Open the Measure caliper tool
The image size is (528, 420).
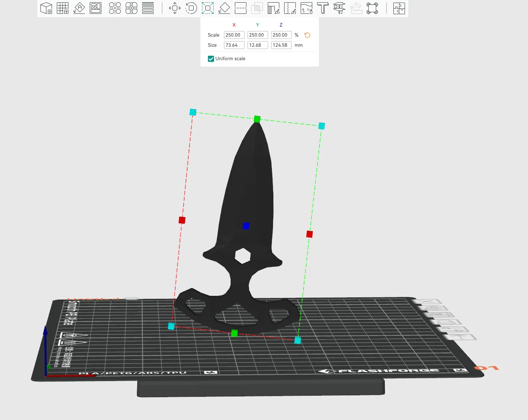[x=339, y=8]
